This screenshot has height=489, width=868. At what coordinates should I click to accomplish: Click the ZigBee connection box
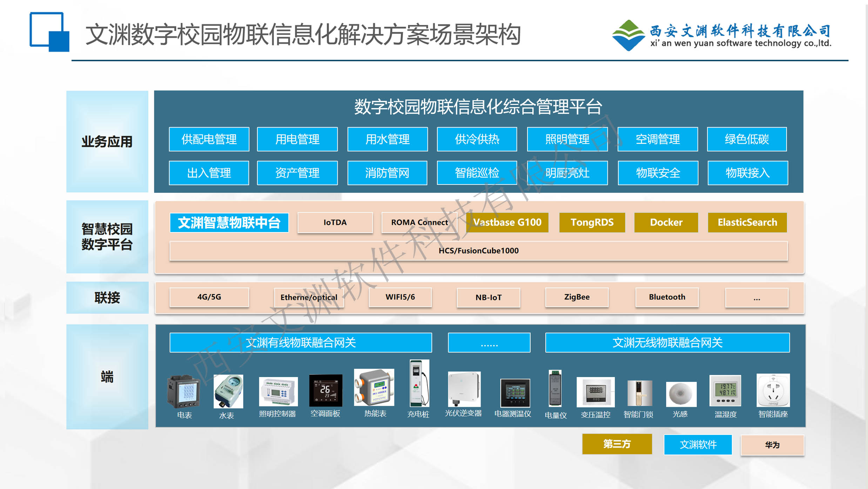click(577, 297)
